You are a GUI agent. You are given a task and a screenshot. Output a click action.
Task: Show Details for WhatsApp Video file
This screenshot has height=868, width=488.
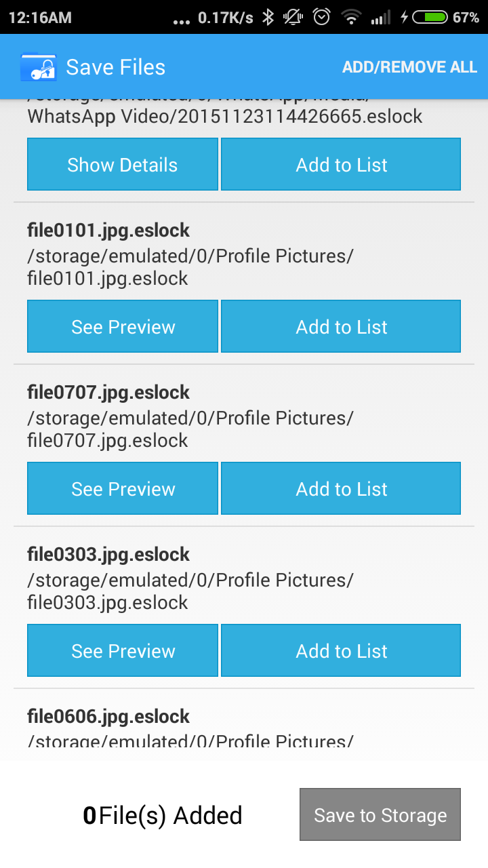[x=123, y=165]
